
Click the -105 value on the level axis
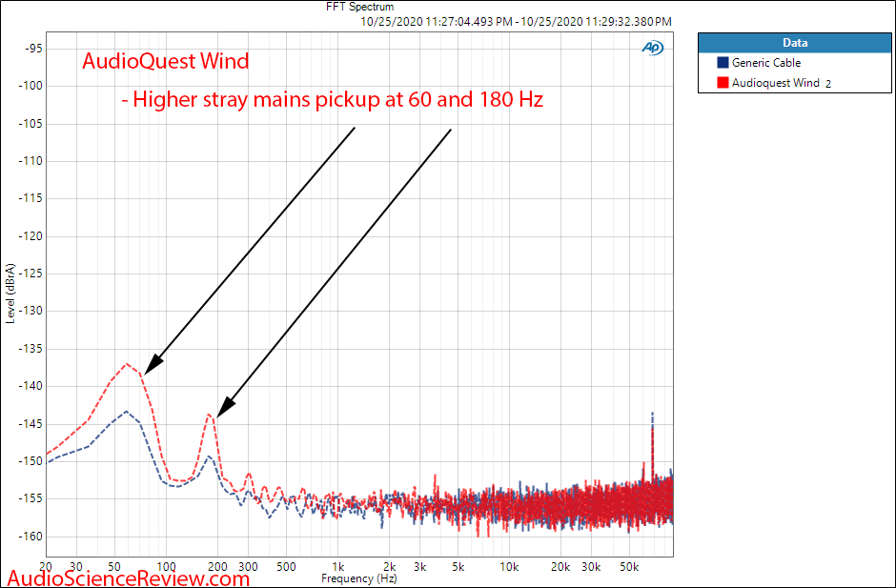(31, 124)
